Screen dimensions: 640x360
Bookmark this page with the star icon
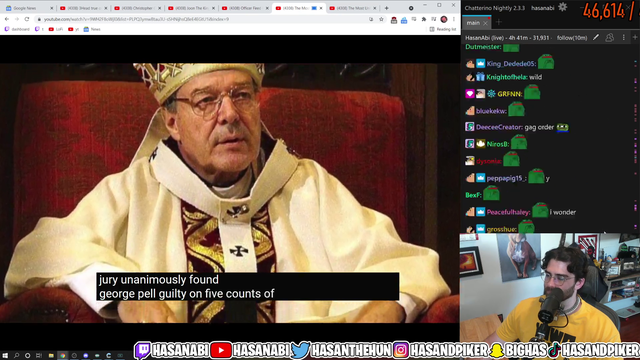click(381, 19)
